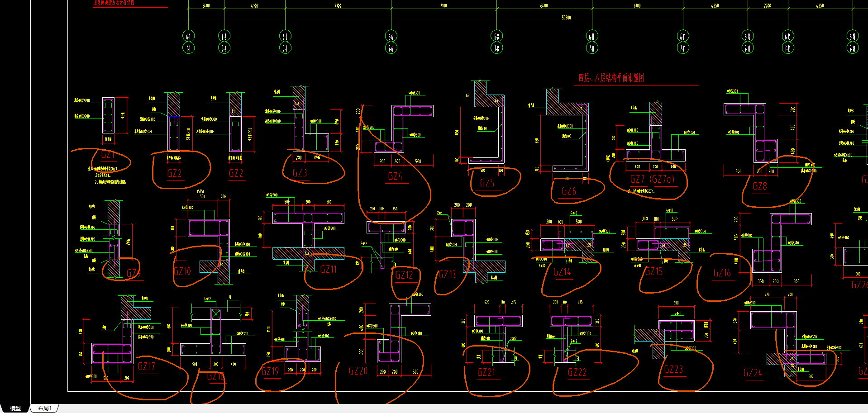The height and width of the screenshot is (413, 868).
Task: Select the 6400 dimension text
Action: [544, 6]
